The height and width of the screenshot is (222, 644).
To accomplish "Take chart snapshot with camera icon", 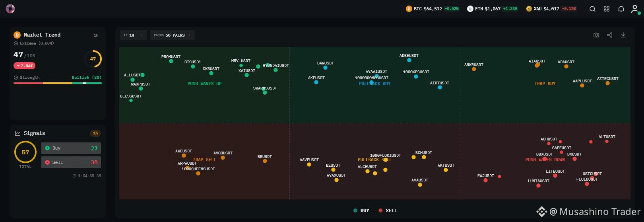I will [596, 35].
